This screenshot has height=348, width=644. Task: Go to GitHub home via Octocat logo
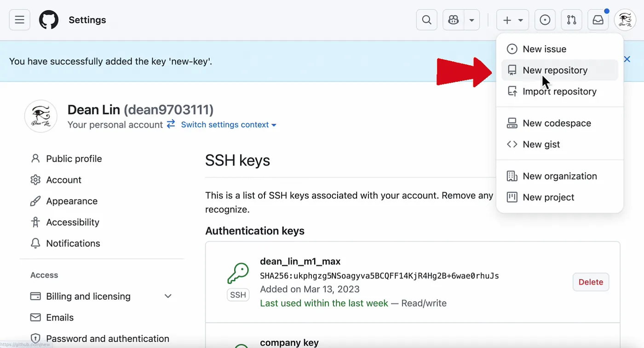[49, 20]
